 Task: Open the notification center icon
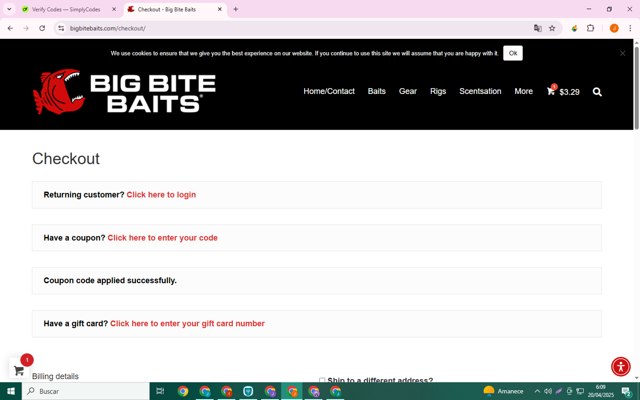[627, 391]
